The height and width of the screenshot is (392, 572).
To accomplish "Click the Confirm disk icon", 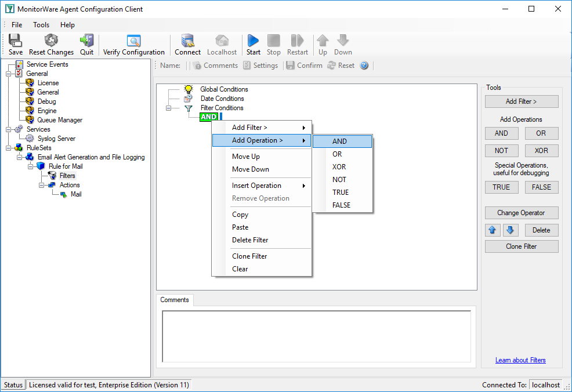I will (x=291, y=66).
